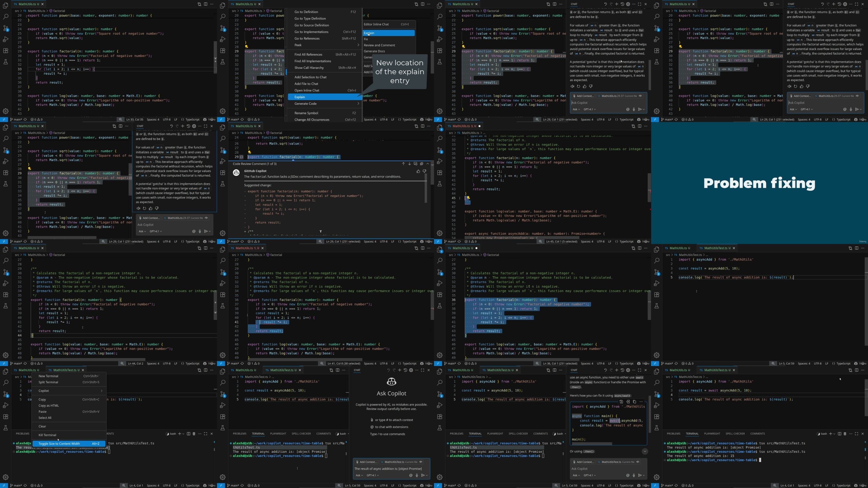The image size is (868, 488).
Task: Open gear settings in Ask Copilot welcome CHAT header
Action: click(x=411, y=370)
